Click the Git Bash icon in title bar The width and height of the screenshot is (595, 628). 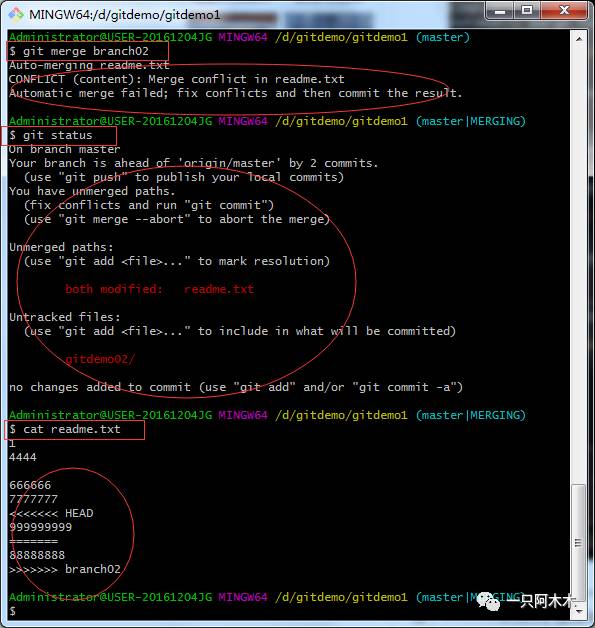pos(16,14)
